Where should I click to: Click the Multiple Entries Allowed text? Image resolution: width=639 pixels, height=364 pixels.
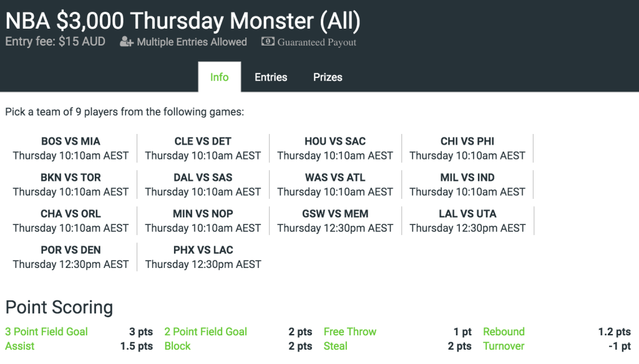[192, 42]
